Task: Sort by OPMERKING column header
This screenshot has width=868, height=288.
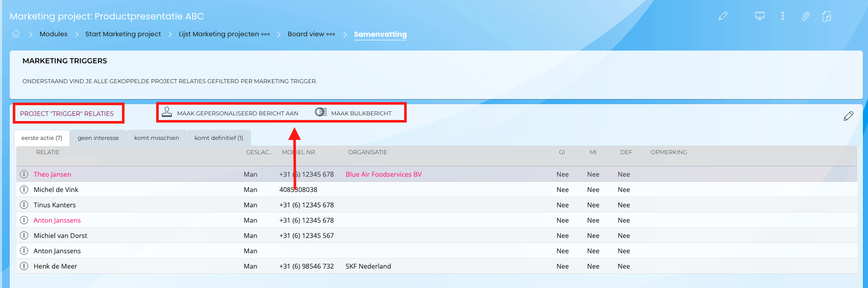Action: pos(669,152)
